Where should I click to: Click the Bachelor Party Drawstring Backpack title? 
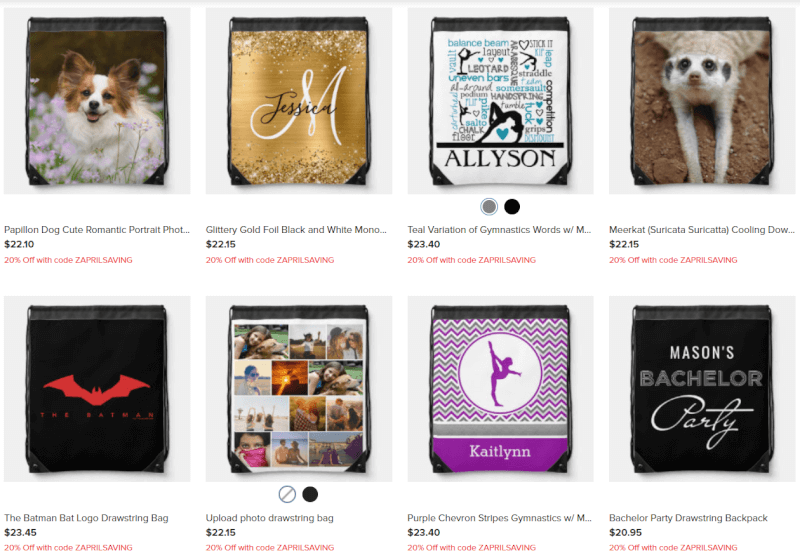688,518
